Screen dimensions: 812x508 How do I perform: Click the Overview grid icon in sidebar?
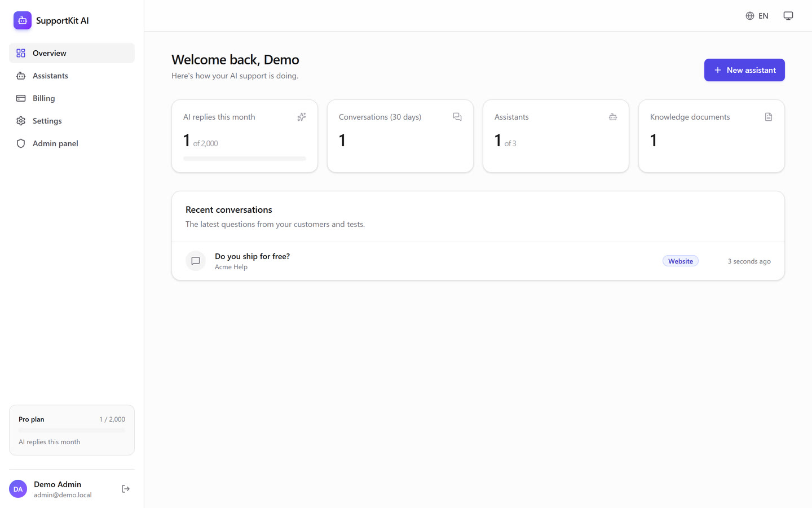(x=21, y=53)
